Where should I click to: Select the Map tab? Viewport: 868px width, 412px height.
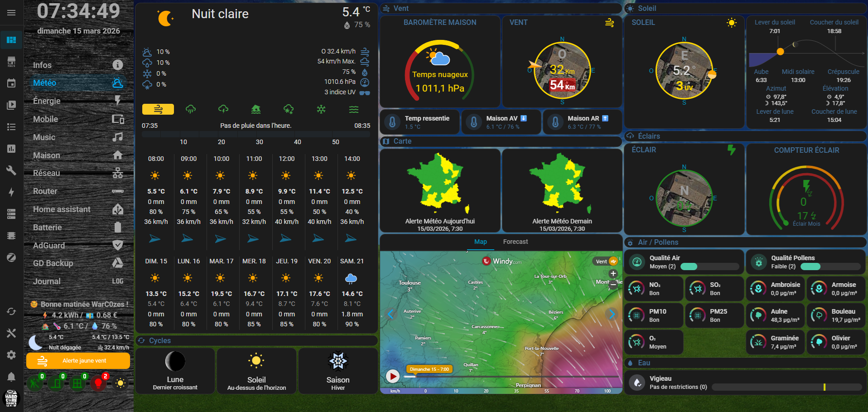point(481,242)
